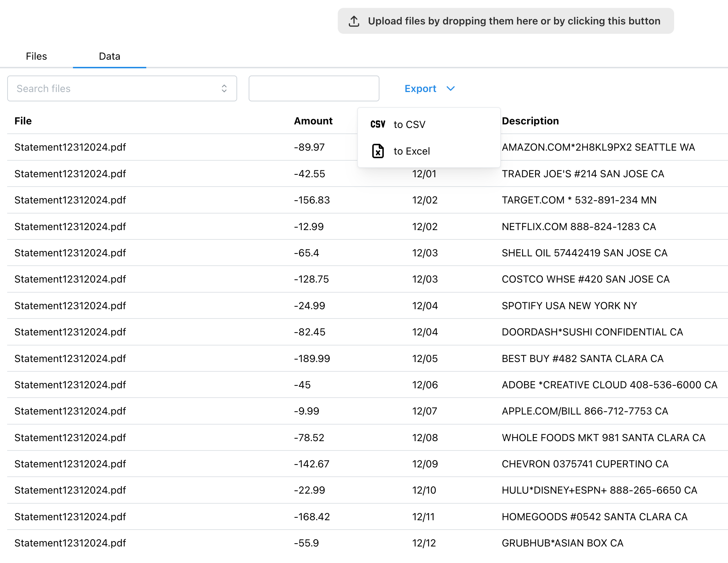Switch to the Files tab

[x=36, y=56]
